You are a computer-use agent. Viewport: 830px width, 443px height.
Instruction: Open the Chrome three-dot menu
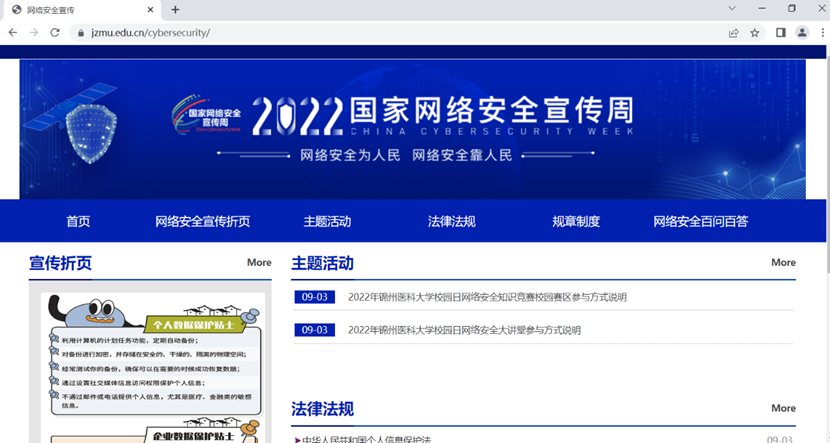823,33
